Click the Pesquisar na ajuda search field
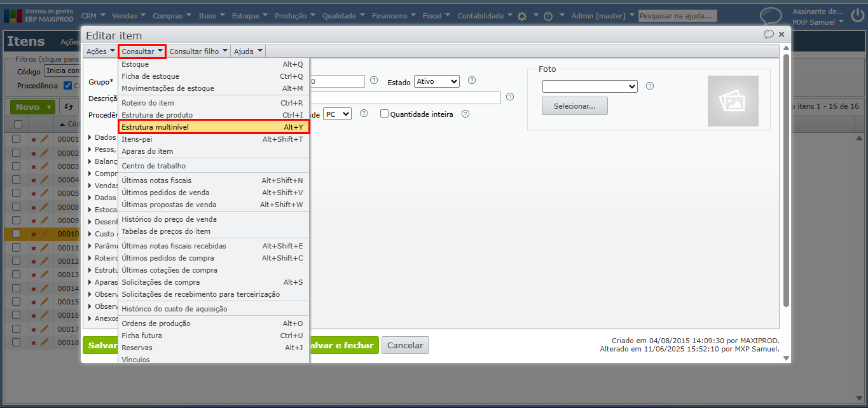 (678, 16)
